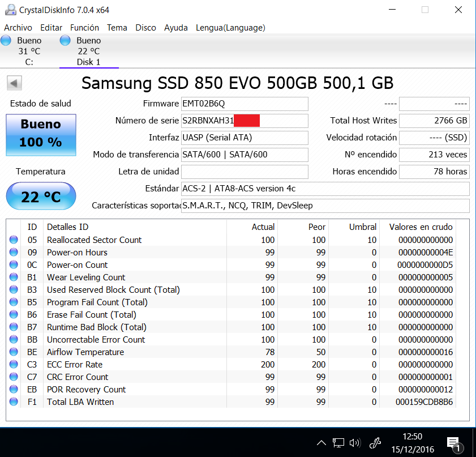Viewport: 476px width, 457px height.
Task: Click status orb of Wear Leveling Count row
Action: coord(14,277)
